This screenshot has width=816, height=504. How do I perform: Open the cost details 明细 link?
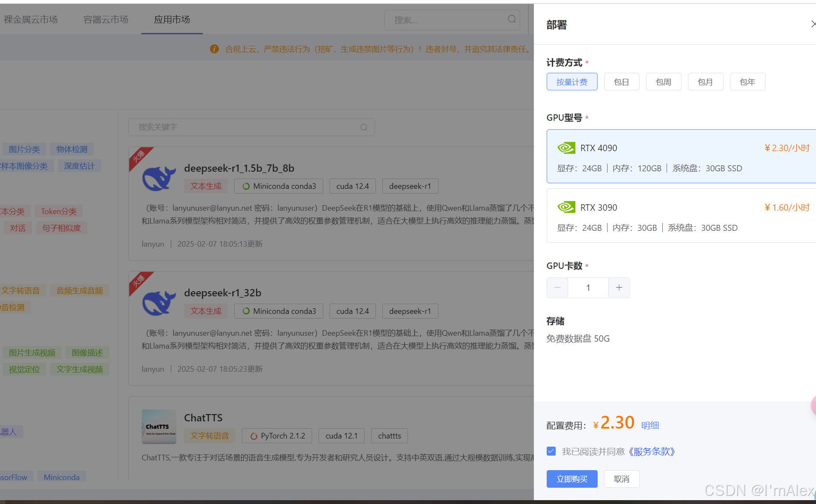point(650,425)
